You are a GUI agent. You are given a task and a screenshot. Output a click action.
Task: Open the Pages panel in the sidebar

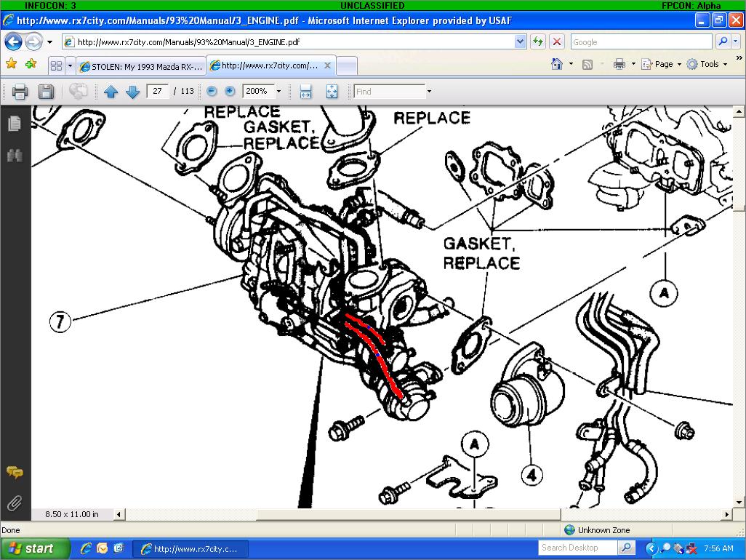[x=14, y=124]
